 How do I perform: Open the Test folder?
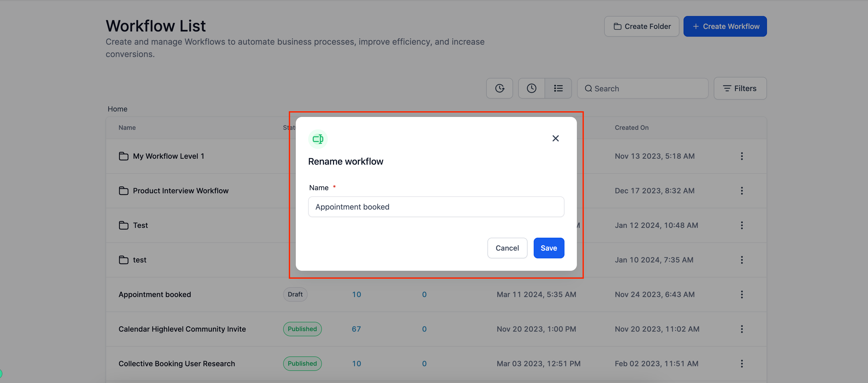[140, 225]
